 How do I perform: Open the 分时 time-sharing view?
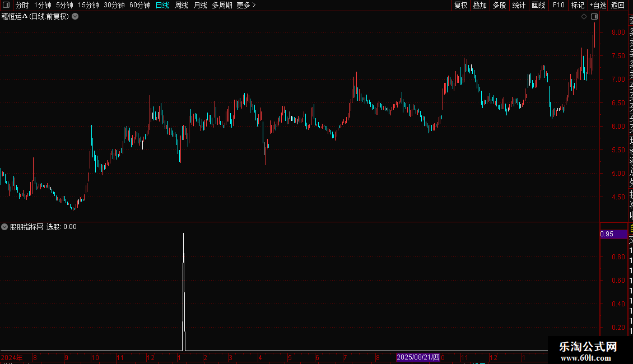click(x=22, y=5)
